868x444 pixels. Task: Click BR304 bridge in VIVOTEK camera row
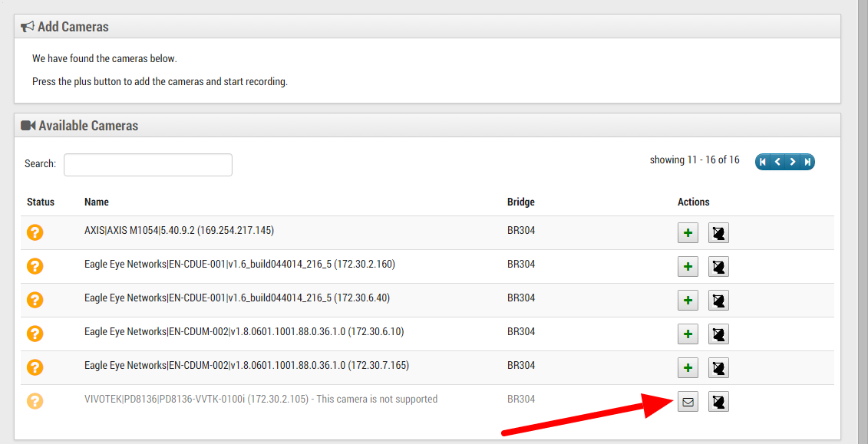[521, 399]
